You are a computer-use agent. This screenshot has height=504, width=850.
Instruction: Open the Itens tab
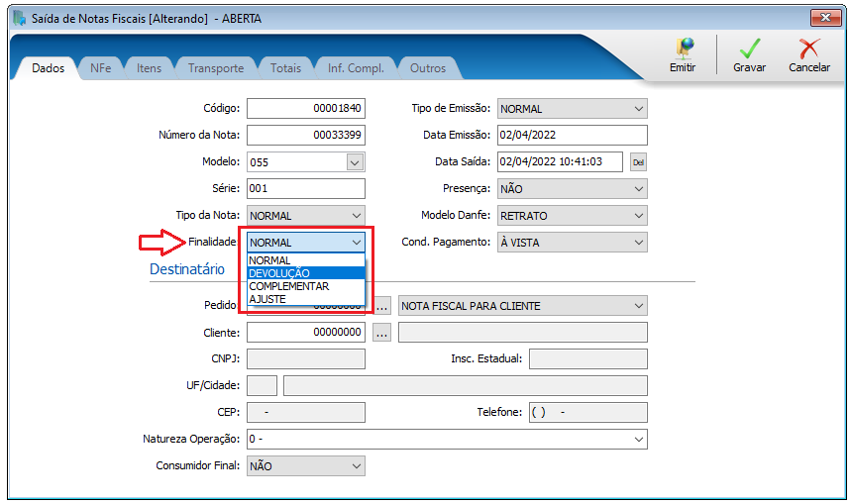pyautogui.click(x=149, y=68)
